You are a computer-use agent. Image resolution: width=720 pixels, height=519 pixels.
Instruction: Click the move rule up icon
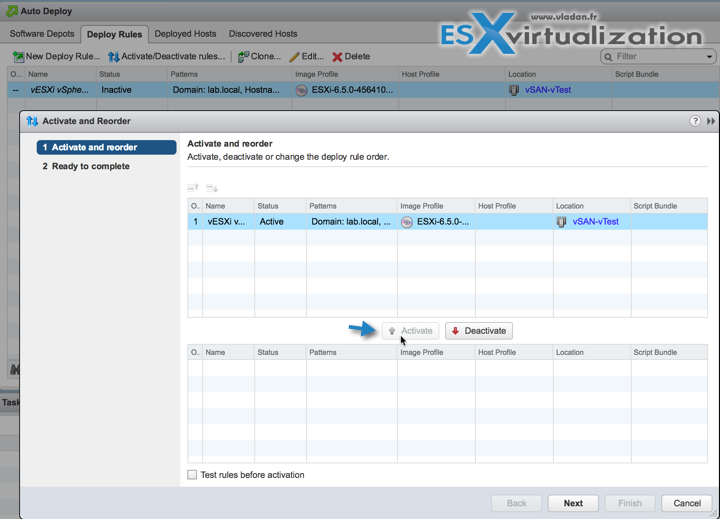[x=193, y=187]
